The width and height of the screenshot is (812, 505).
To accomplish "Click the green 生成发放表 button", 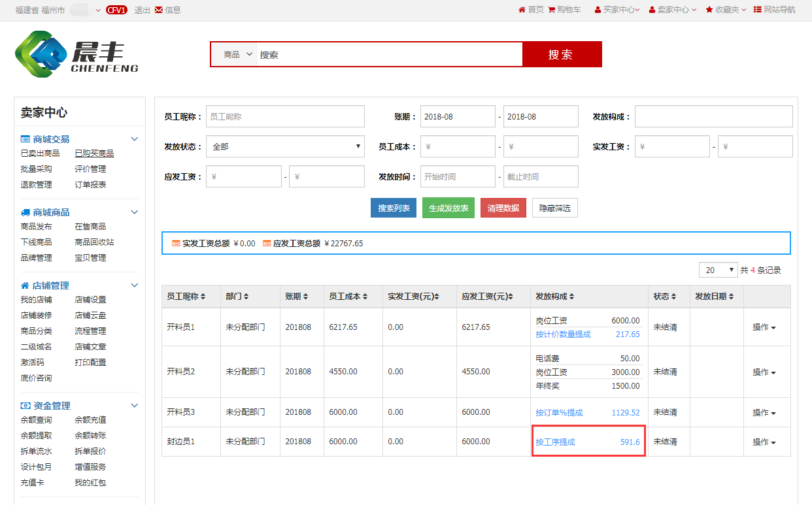I will tap(448, 208).
